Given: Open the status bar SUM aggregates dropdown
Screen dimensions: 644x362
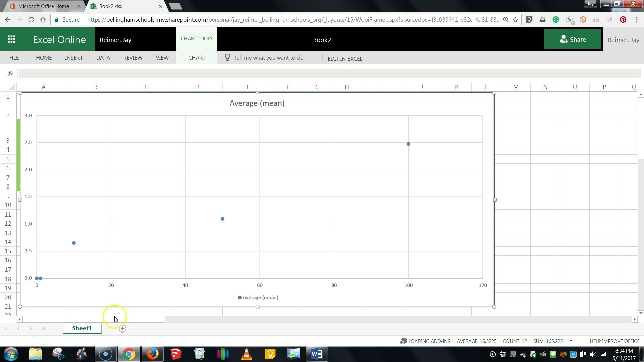Looking at the screenshot, I should point(571,341).
